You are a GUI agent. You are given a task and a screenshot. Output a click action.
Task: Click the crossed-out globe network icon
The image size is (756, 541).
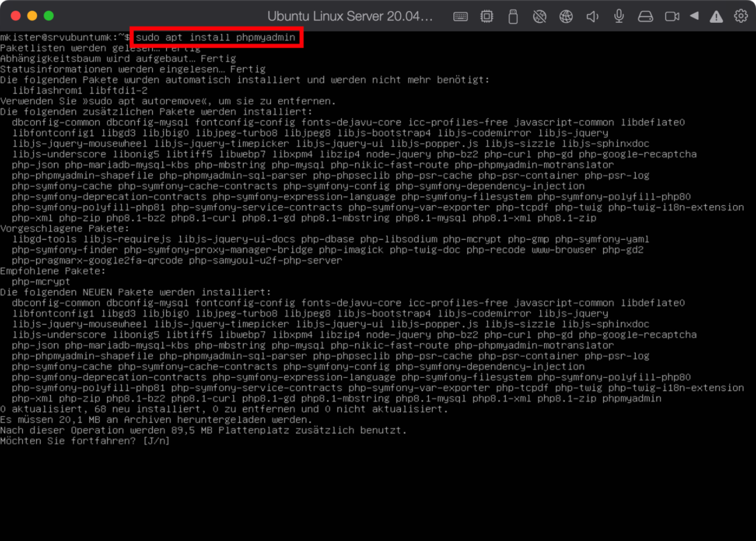540,16
